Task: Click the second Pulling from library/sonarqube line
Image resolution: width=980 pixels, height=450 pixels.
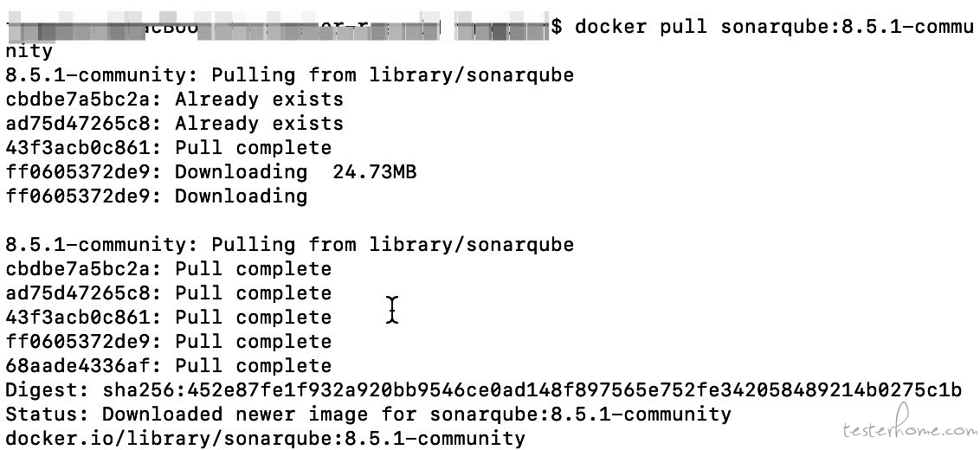Action: pyautogui.click(x=290, y=245)
